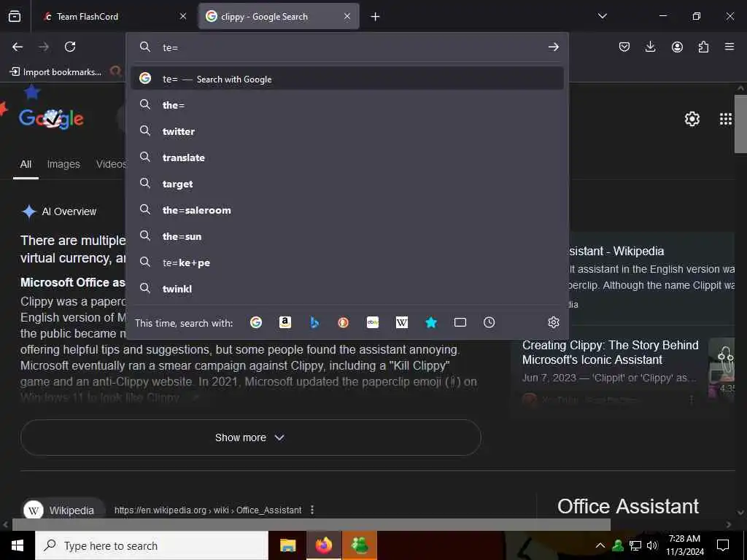The height and width of the screenshot is (560, 747).
Task: Open taskbar clock showing 7:28 AM
Action: (684, 545)
